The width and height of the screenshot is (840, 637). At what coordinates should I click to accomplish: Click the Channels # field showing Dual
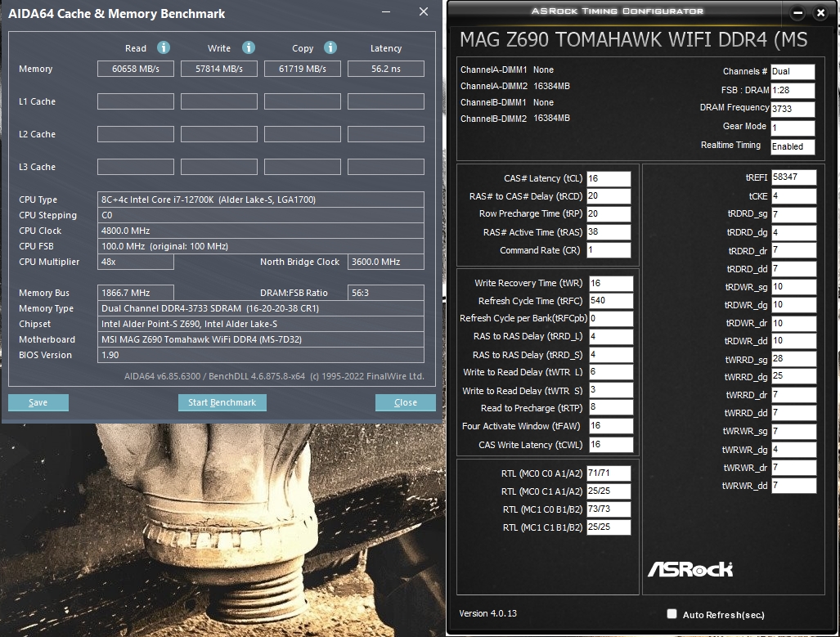tap(793, 71)
